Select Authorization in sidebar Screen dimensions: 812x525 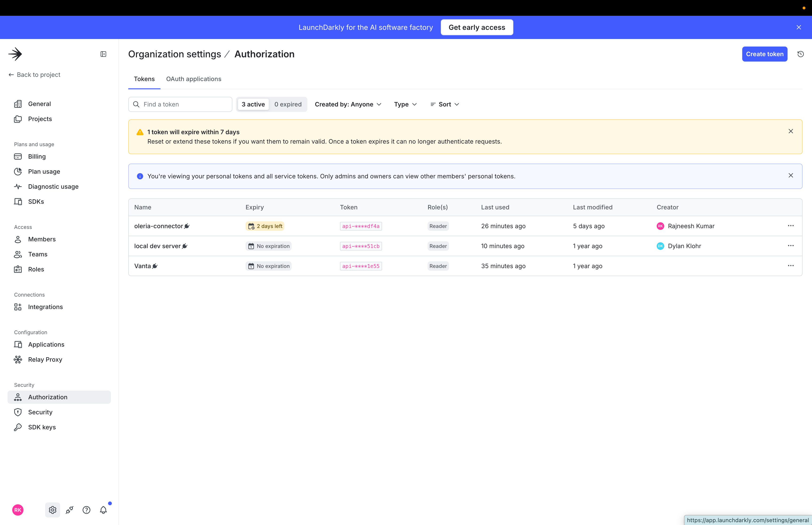coord(59,397)
